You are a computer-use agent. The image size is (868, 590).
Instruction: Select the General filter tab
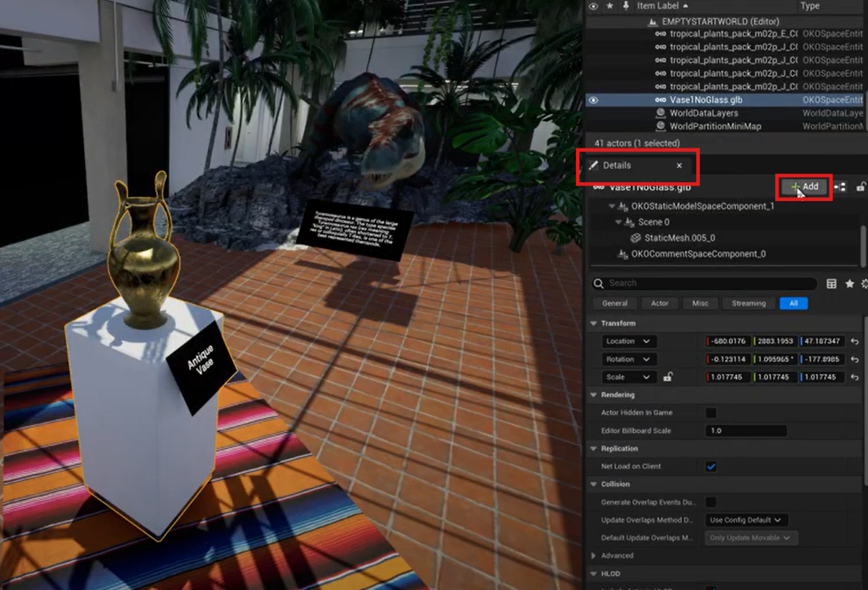[x=614, y=303]
